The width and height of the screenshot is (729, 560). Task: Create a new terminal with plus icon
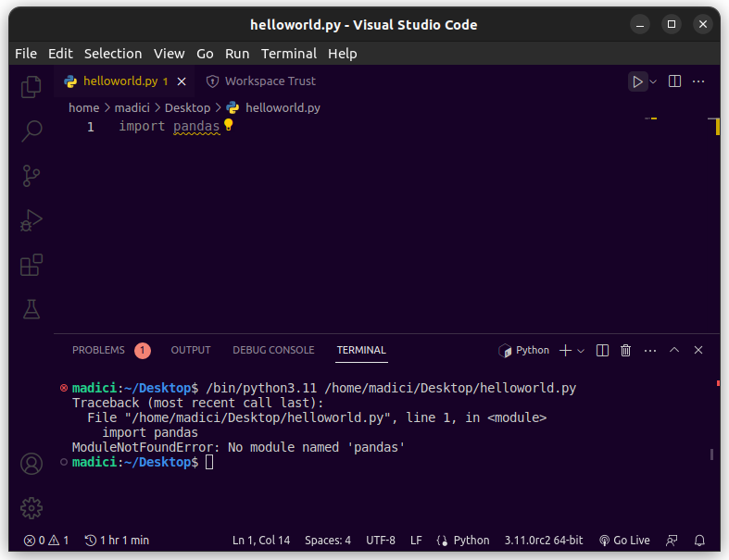coord(565,351)
